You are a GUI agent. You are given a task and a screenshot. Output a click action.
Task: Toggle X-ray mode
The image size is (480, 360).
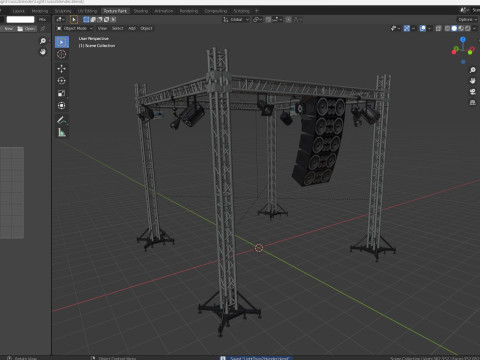pos(438,28)
